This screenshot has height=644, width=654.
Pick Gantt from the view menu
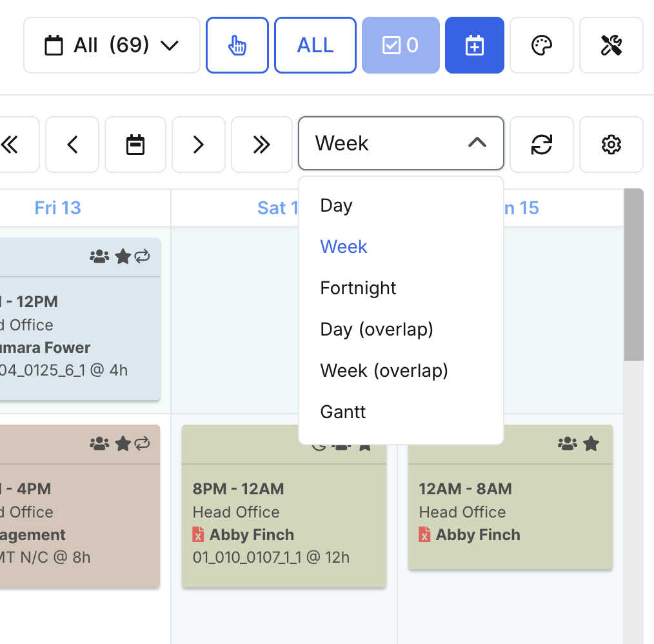click(x=342, y=412)
